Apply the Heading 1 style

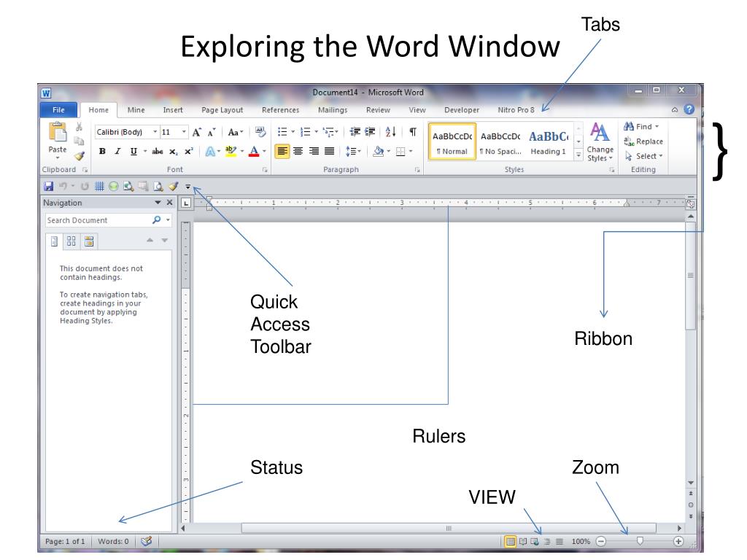(x=549, y=141)
